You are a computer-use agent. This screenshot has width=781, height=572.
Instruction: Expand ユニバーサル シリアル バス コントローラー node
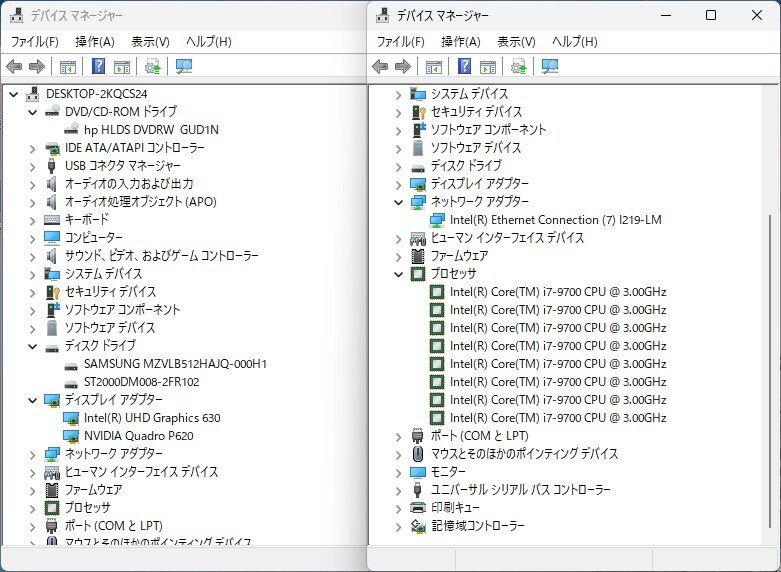[x=398, y=490]
